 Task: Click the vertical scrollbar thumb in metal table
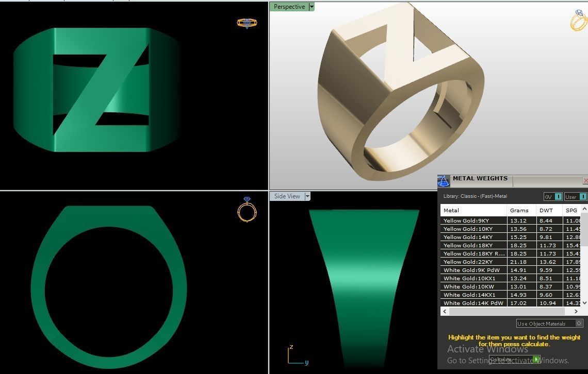tap(584, 230)
